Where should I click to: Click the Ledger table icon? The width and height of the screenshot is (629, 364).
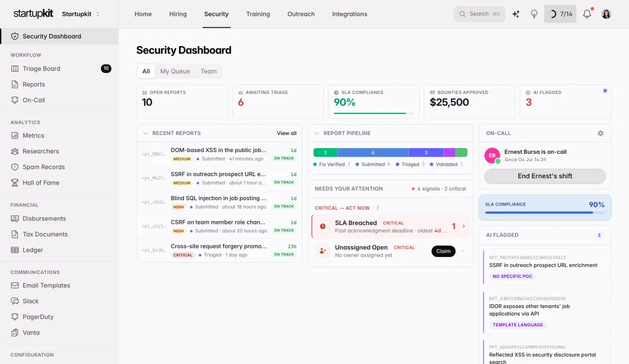coord(15,250)
